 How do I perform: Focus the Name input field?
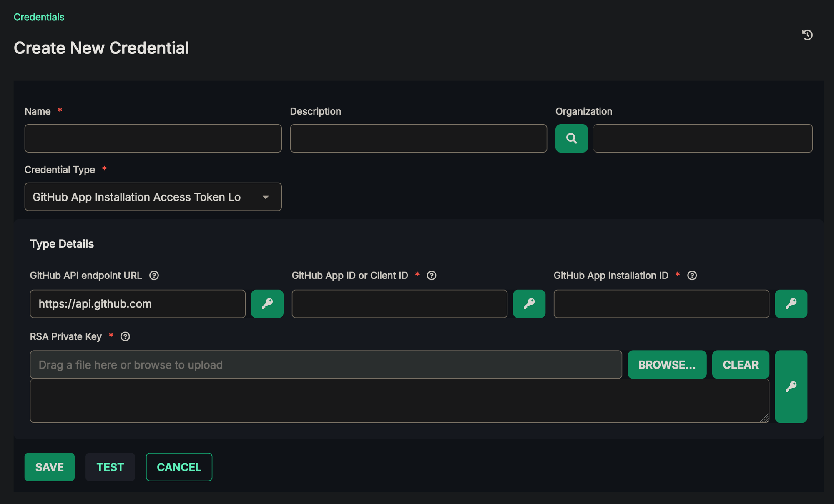pyautogui.click(x=153, y=138)
